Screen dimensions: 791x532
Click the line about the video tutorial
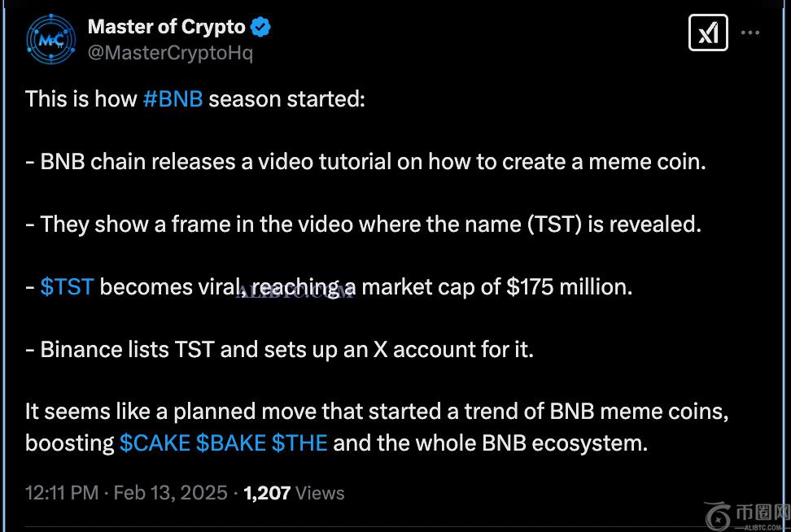point(365,161)
